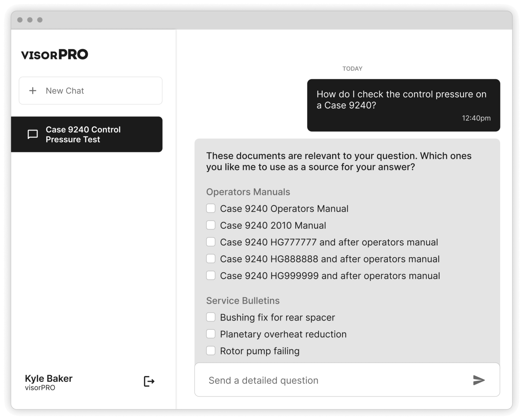523x420 pixels.
Task: Click the plus icon to start New Chat
Action: point(33,91)
